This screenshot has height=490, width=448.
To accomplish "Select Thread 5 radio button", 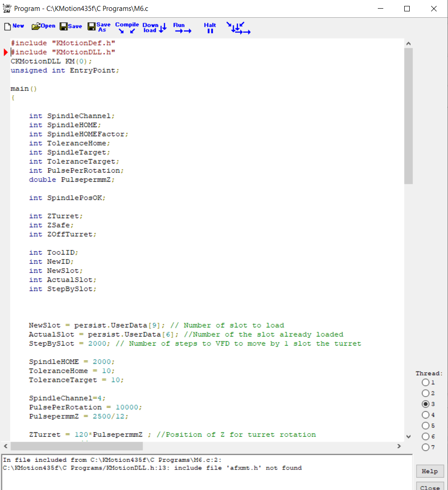I will pyautogui.click(x=426, y=426).
